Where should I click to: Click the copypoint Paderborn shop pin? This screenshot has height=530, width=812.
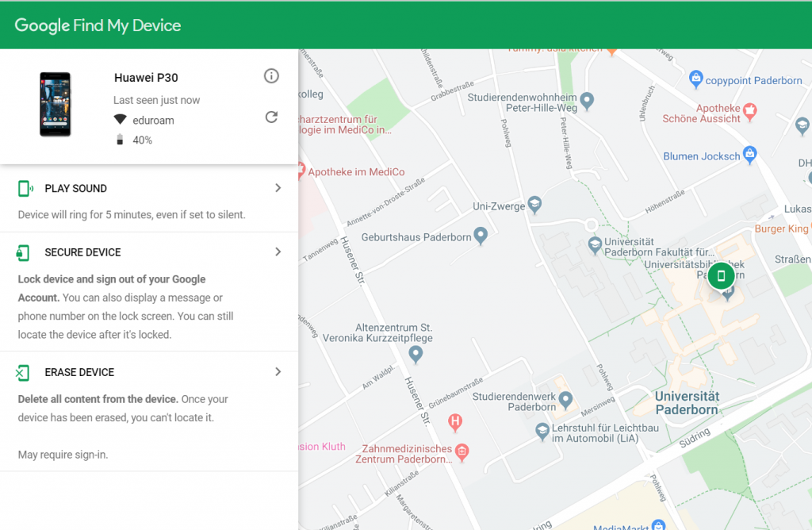coord(696,79)
